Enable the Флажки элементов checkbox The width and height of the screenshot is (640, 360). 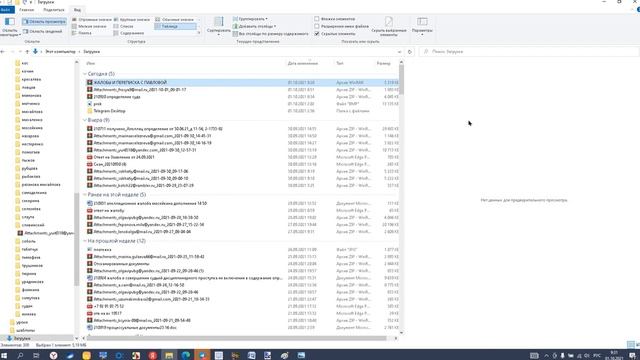coord(317,19)
